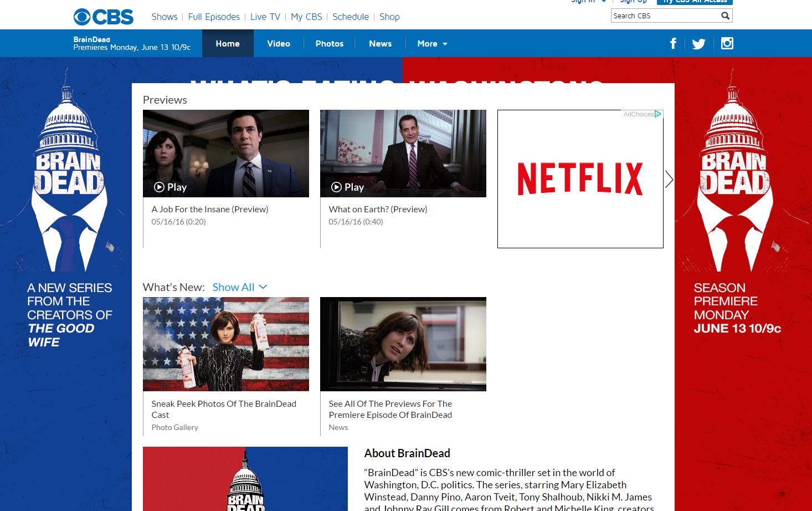Click the "Photo Gallery" label
Screen dimensions: 812x511
pos(174,427)
